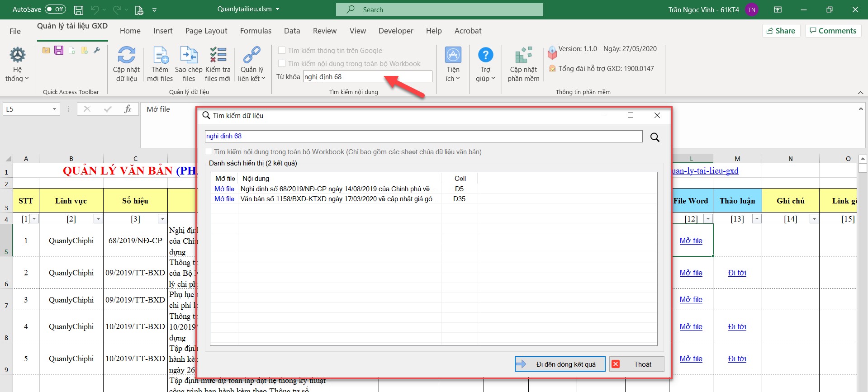868x392 pixels.
Task: Click the Cập nhật dữ liệu icon
Action: pos(126,56)
